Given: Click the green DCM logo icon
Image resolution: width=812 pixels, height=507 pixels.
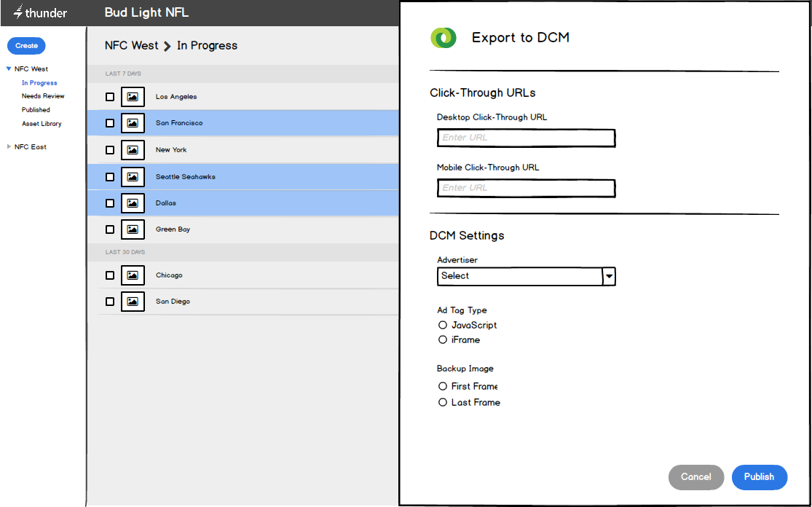Looking at the screenshot, I should coord(444,38).
